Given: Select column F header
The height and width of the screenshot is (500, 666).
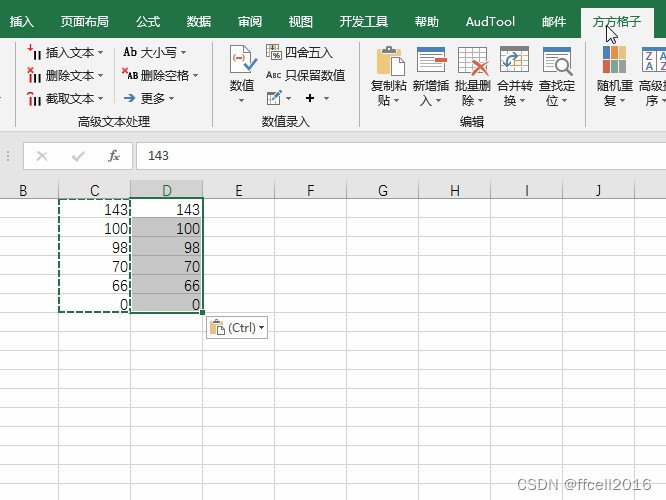Looking at the screenshot, I should click(310, 190).
